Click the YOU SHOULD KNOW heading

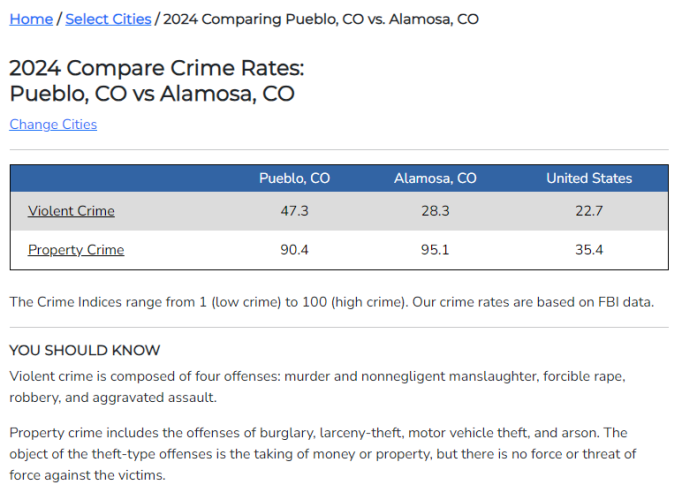(x=85, y=350)
